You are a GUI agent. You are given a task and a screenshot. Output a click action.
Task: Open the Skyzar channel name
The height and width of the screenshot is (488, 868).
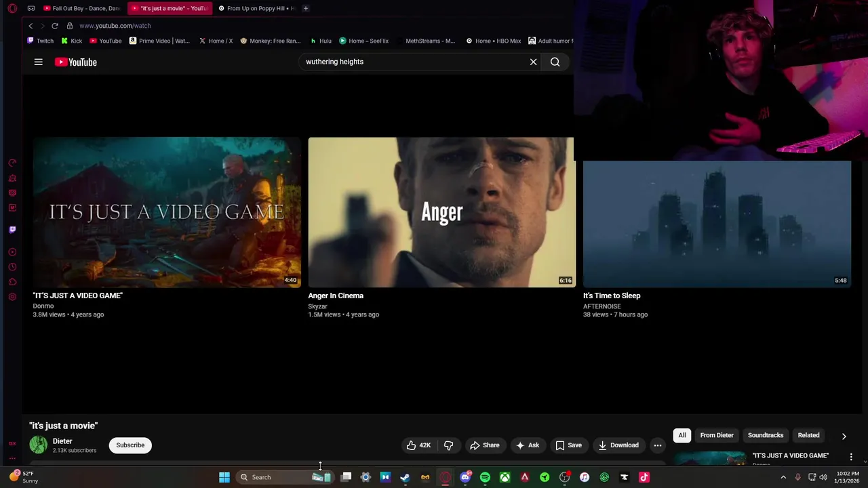pos(317,306)
